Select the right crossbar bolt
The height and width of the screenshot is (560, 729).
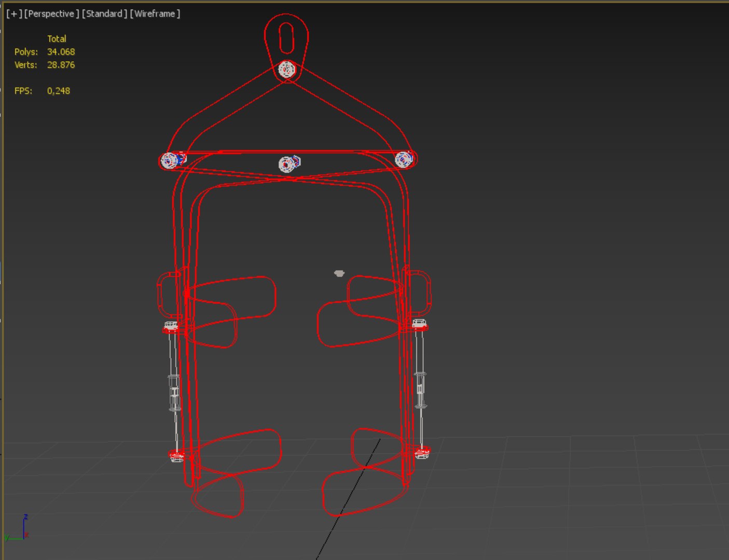[404, 159]
